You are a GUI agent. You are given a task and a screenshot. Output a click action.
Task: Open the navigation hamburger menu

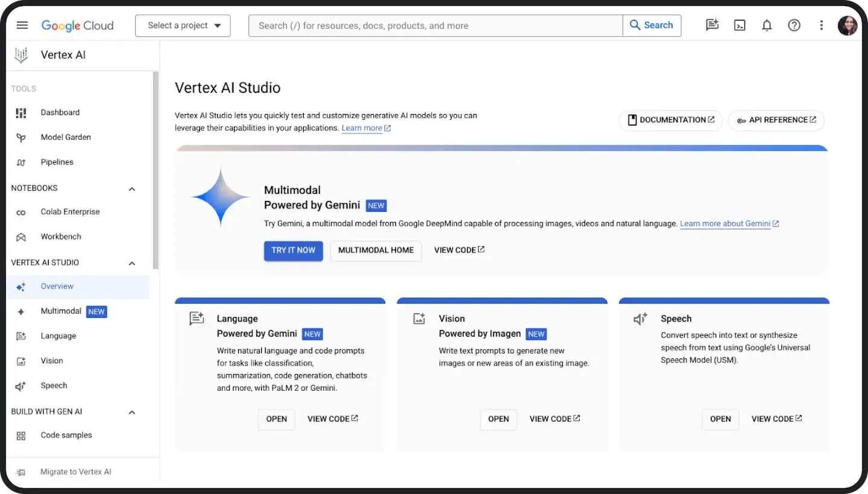(x=22, y=25)
